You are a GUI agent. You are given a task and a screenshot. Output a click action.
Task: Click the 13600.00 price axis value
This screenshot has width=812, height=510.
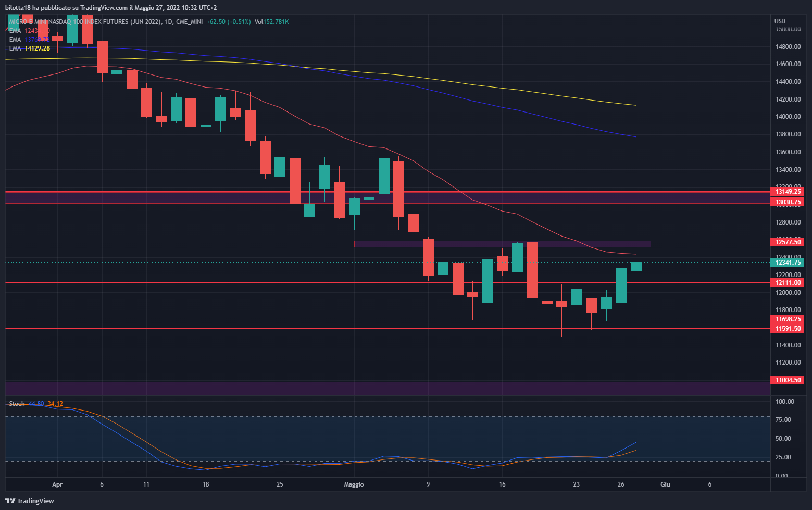pos(788,152)
